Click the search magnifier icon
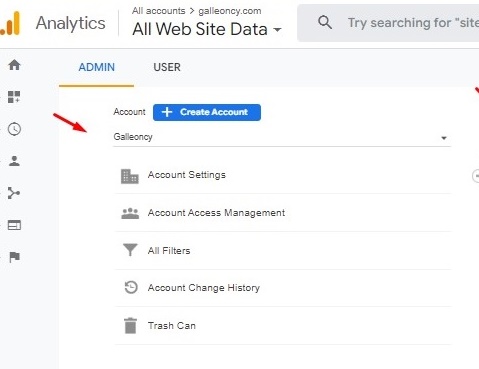Image resolution: width=479 pixels, height=369 pixels. pos(325,23)
